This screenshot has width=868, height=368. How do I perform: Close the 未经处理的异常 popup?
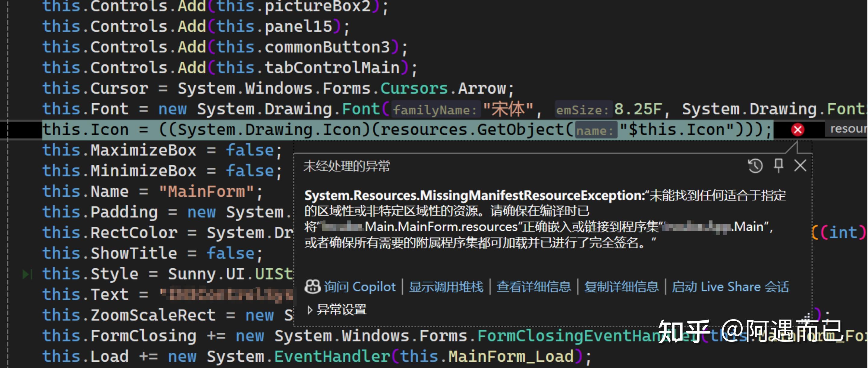[800, 166]
